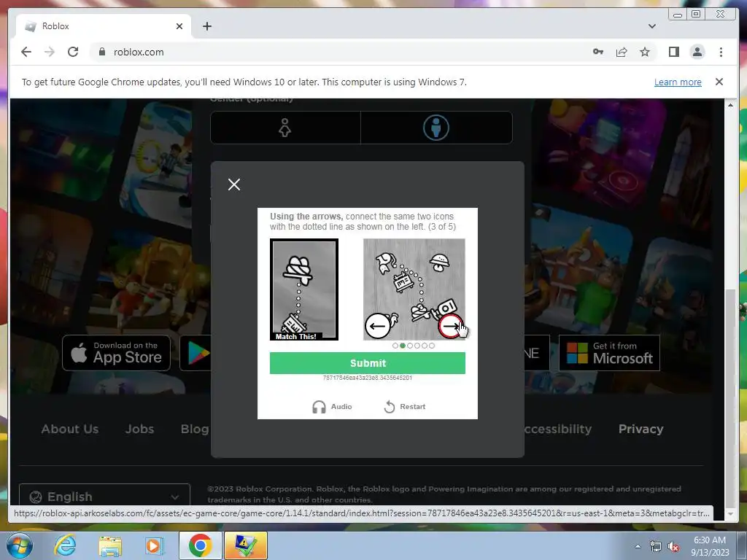747x560 pixels.
Task: Go back to the previous page
Action: pos(26,52)
